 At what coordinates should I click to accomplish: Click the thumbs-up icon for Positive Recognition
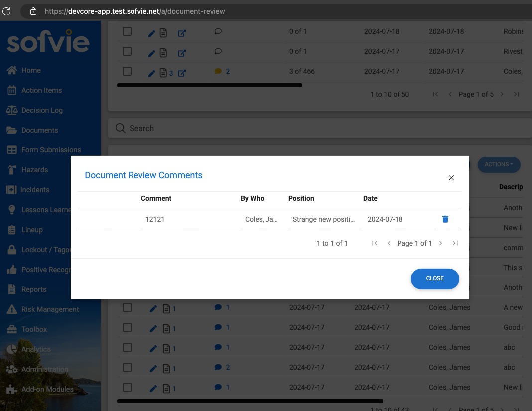[12, 270]
